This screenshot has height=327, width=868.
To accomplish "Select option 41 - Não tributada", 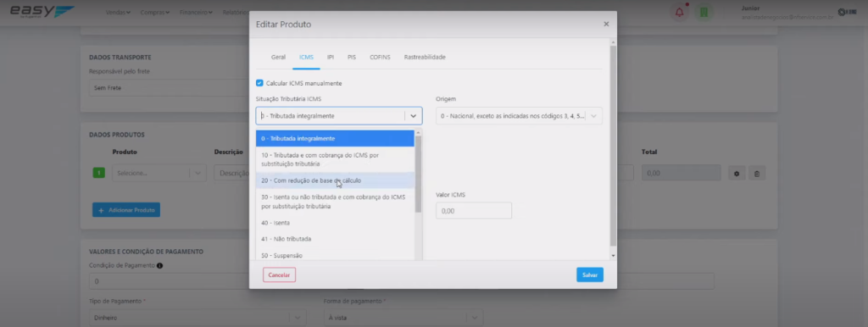I will [x=335, y=239].
